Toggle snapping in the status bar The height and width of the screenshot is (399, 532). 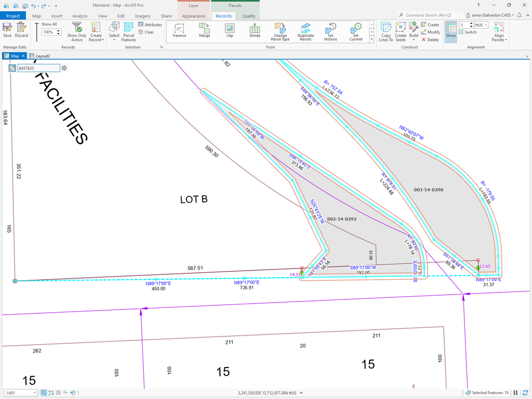[x=44, y=393]
